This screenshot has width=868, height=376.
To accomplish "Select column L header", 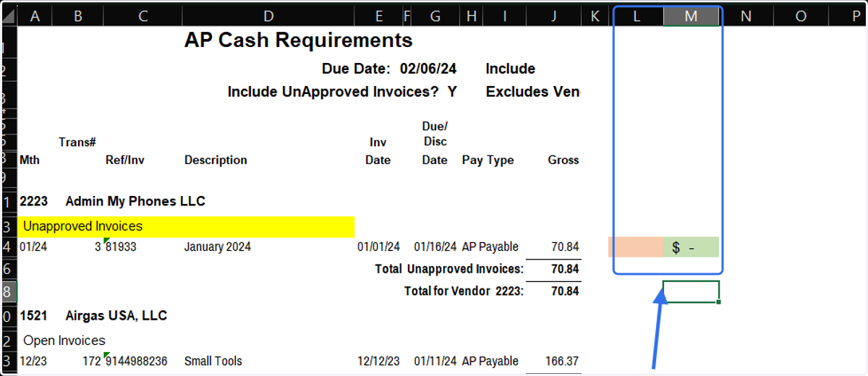I will [x=637, y=16].
